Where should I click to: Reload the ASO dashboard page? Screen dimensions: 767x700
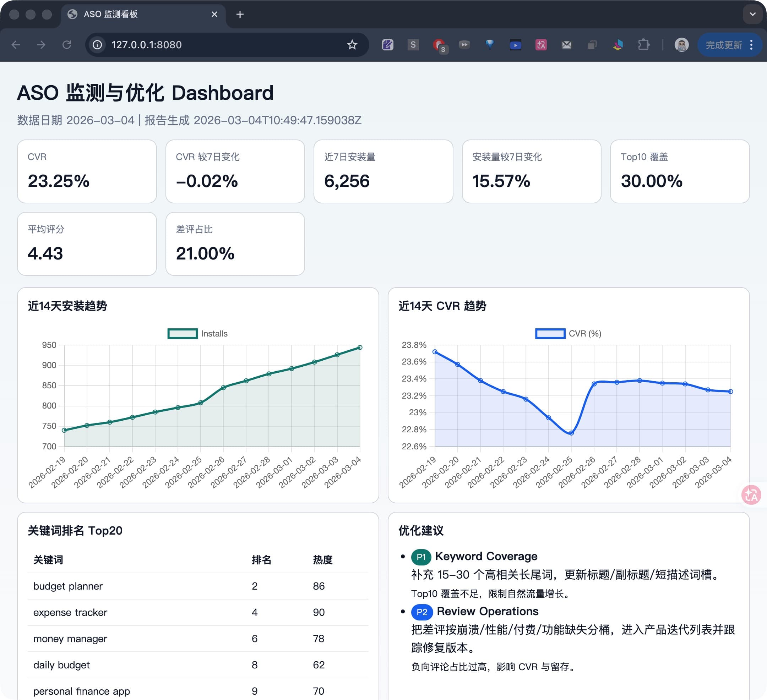67,45
